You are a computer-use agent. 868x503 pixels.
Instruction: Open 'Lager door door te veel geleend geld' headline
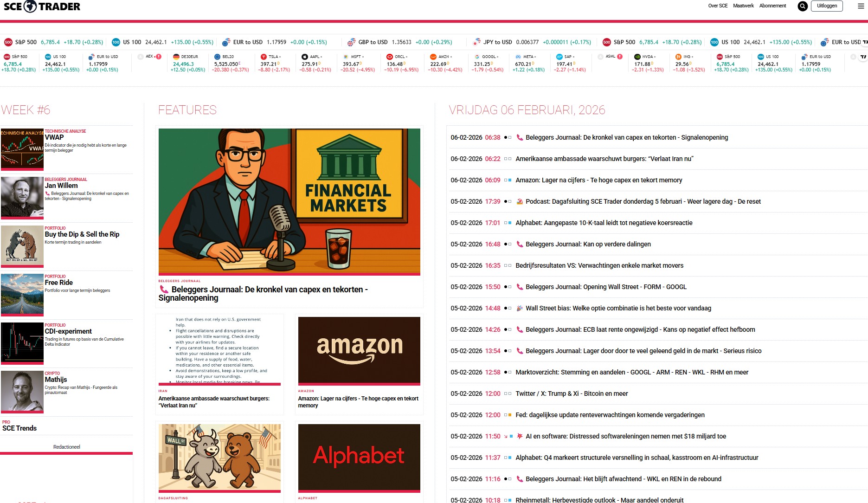coord(643,351)
